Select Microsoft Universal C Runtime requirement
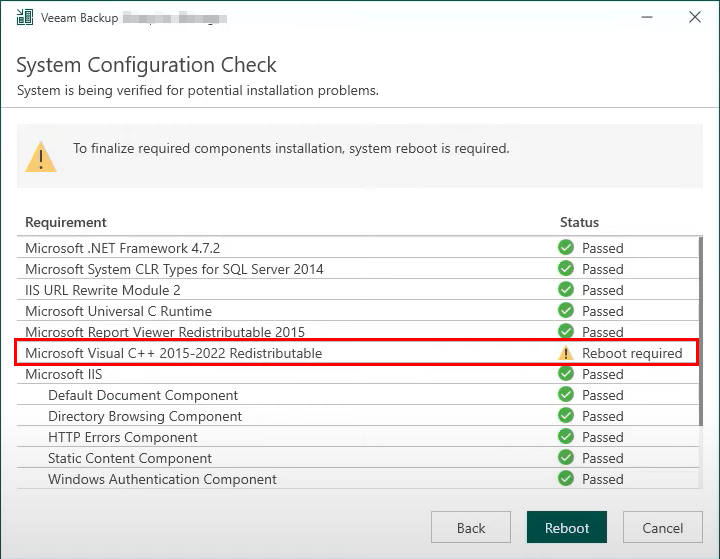This screenshot has height=559, width=720. (358, 311)
